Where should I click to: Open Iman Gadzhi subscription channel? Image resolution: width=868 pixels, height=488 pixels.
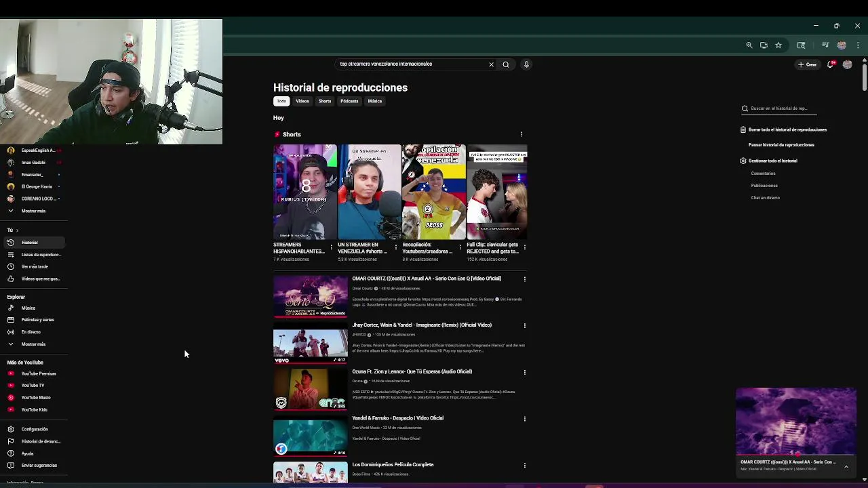[33, 163]
